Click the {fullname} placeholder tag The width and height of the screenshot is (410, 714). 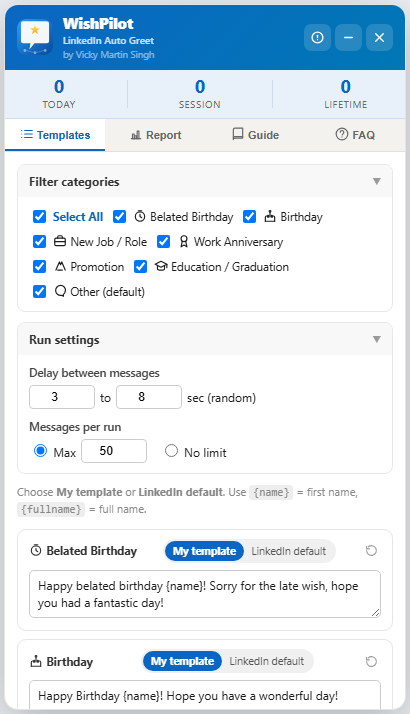(51, 509)
